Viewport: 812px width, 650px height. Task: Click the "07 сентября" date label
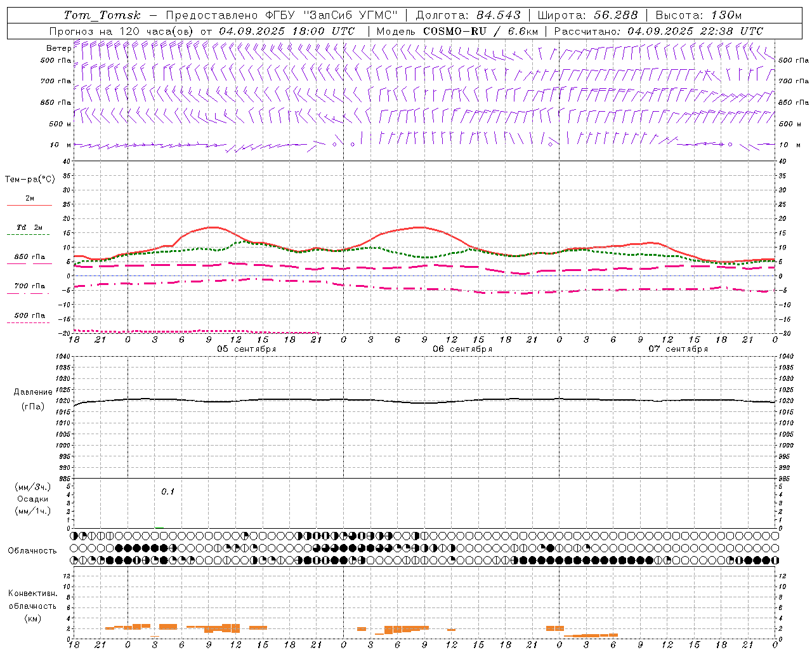click(x=678, y=349)
